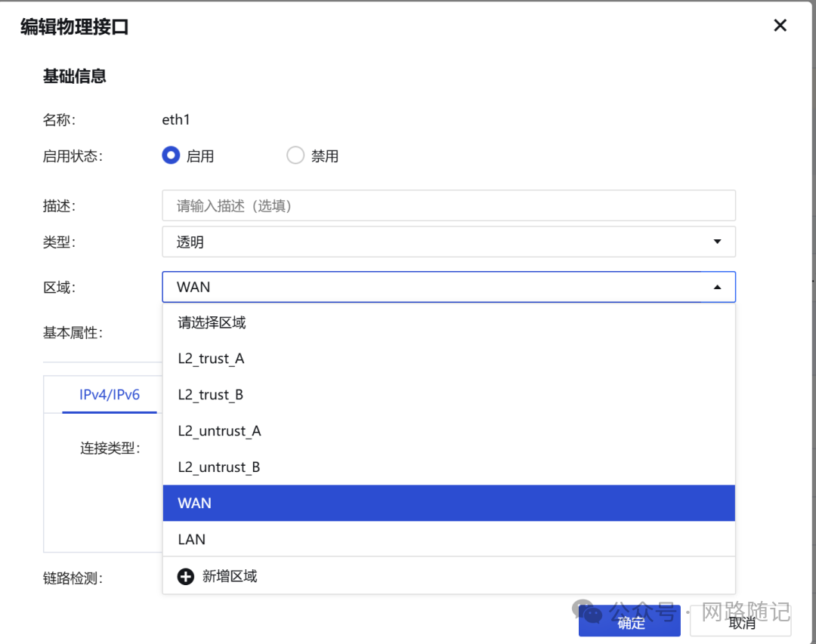Select the L2_untrust_A zone
The width and height of the screenshot is (816, 644).
coord(219,430)
